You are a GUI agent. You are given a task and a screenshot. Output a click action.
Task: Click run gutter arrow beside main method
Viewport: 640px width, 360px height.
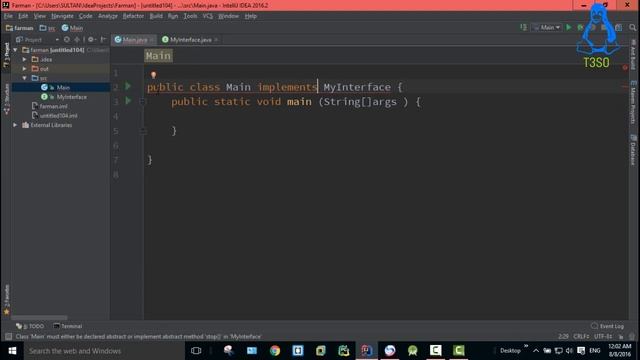(x=128, y=101)
